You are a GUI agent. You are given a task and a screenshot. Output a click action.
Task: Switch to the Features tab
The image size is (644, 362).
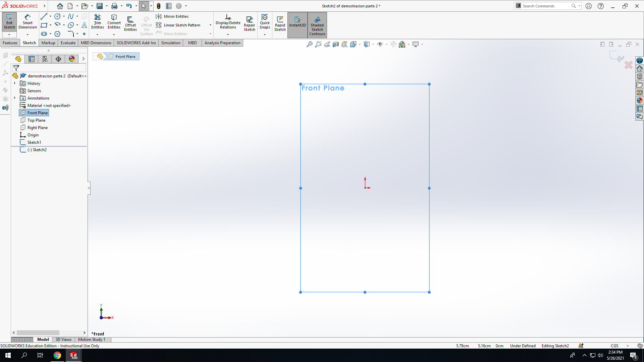[x=10, y=43]
